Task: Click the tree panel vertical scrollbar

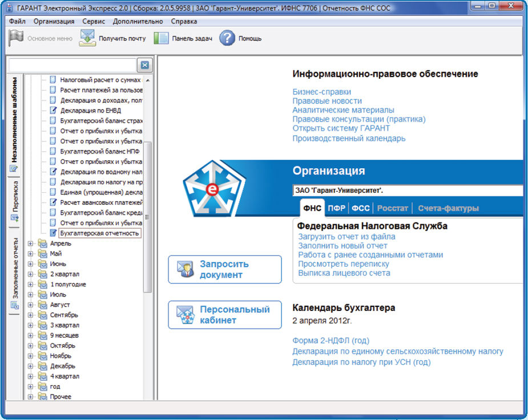Action: coord(147,217)
